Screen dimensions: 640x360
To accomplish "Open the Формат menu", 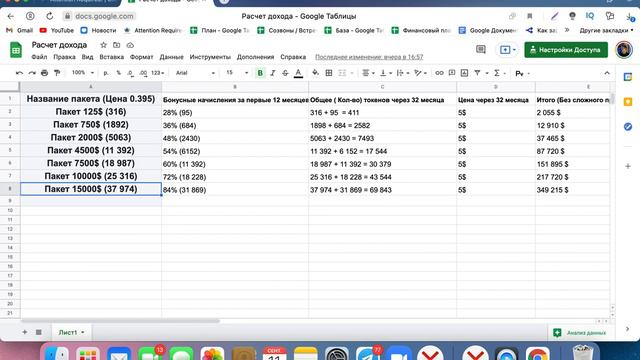I will [142, 57].
